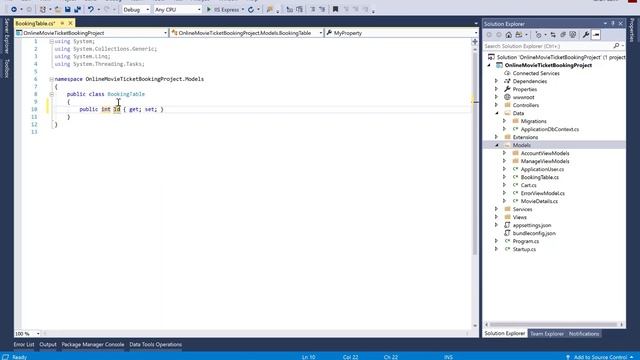
Task: Open the Toolbox side tab
Action: (x=7, y=68)
